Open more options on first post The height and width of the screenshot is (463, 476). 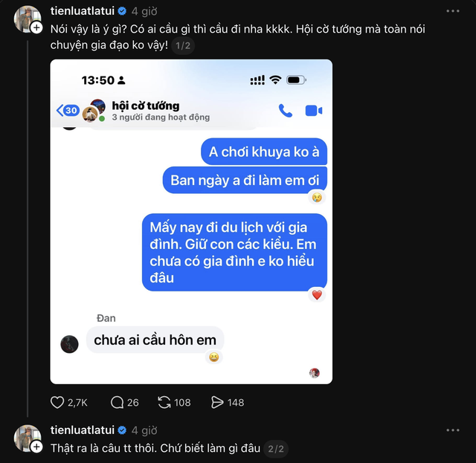click(x=453, y=11)
